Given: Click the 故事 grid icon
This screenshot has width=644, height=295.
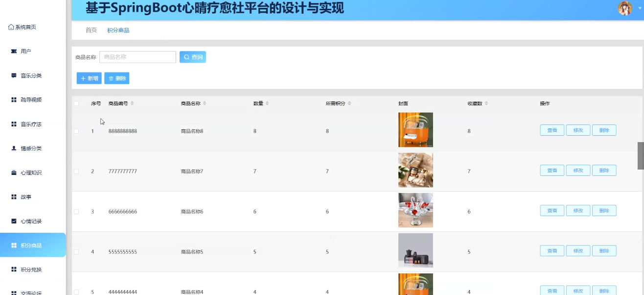Looking at the screenshot, I should coord(14,197).
